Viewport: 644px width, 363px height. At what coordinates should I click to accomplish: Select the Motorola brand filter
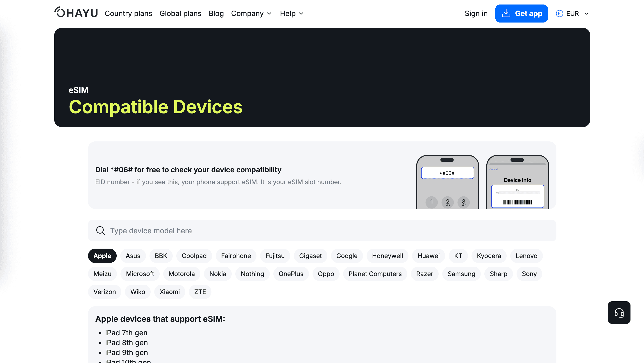[181, 274]
